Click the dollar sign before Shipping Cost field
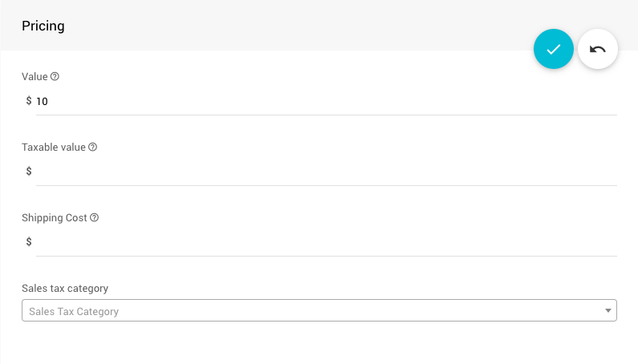Image resolution: width=638 pixels, height=364 pixels. 29,241
